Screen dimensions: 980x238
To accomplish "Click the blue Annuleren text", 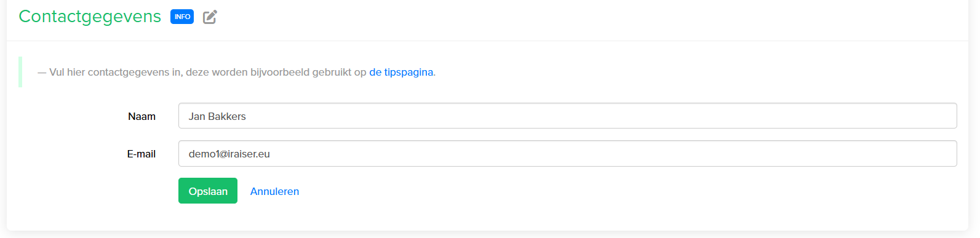I will point(274,191).
